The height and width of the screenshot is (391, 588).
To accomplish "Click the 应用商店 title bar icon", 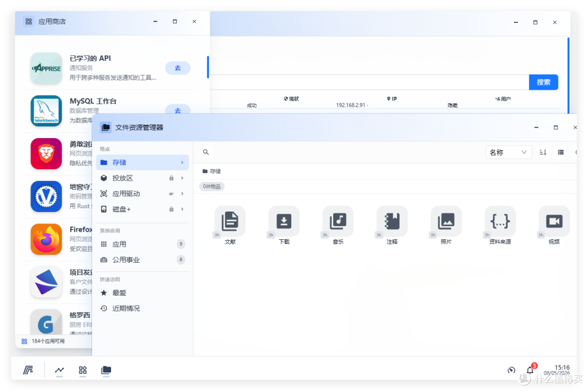I will tap(28, 21).
